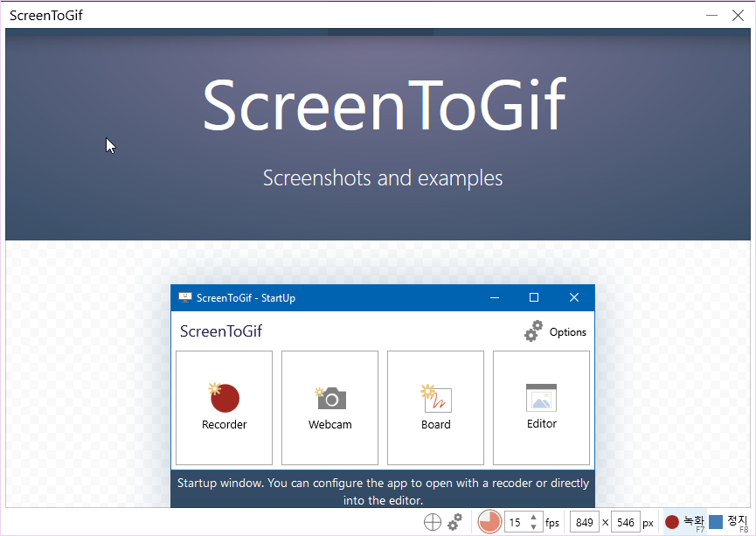Increase fps with the up arrow
The width and height of the screenshot is (756, 536).
pos(534,517)
